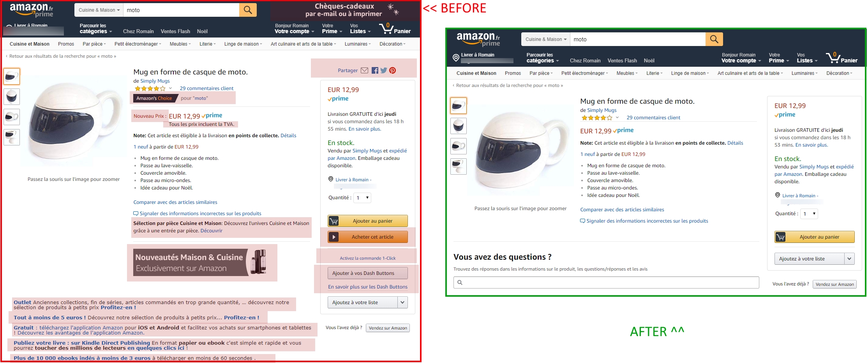This screenshot has height=363, width=868.
Task: Expand the star rating chevron in left page
Action: [170, 89]
